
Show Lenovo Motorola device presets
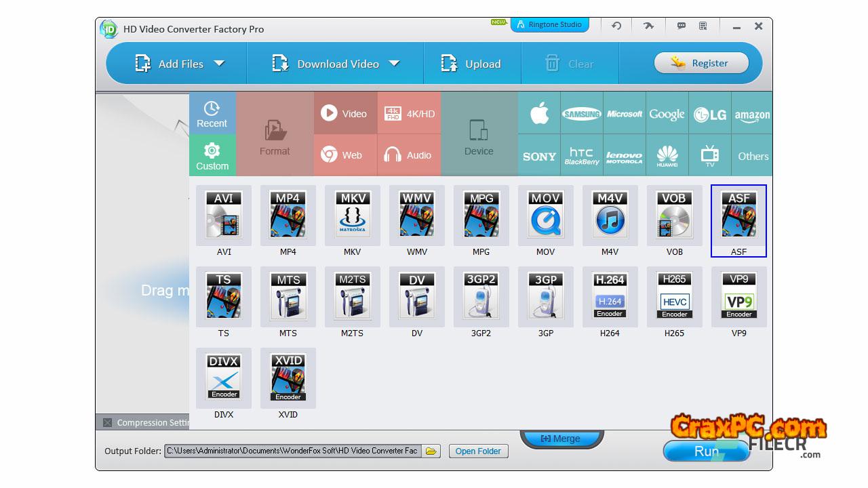click(x=625, y=155)
